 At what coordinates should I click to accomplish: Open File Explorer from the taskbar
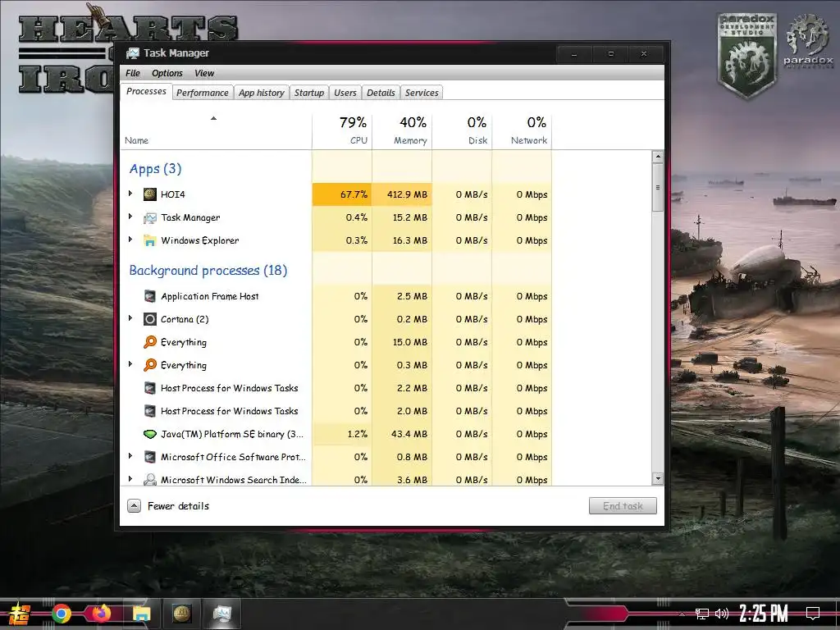[x=141, y=614]
